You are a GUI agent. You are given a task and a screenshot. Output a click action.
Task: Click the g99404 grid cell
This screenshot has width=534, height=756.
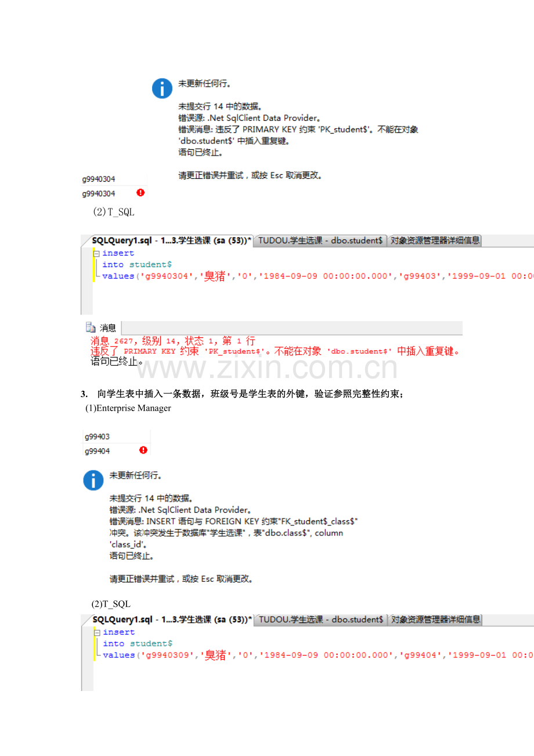[116, 451]
